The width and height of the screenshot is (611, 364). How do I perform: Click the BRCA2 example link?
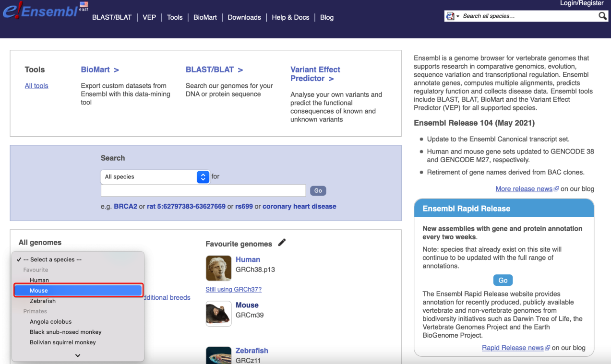[126, 207]
